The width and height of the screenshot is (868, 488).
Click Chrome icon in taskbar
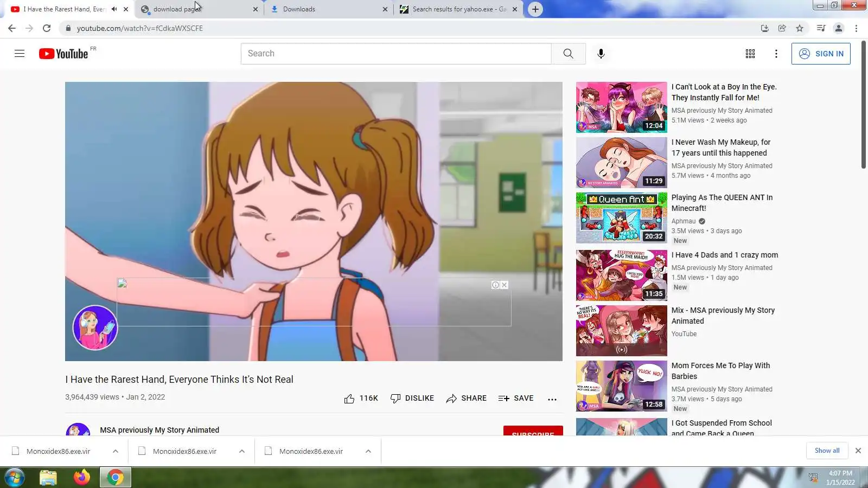point(115,478)
